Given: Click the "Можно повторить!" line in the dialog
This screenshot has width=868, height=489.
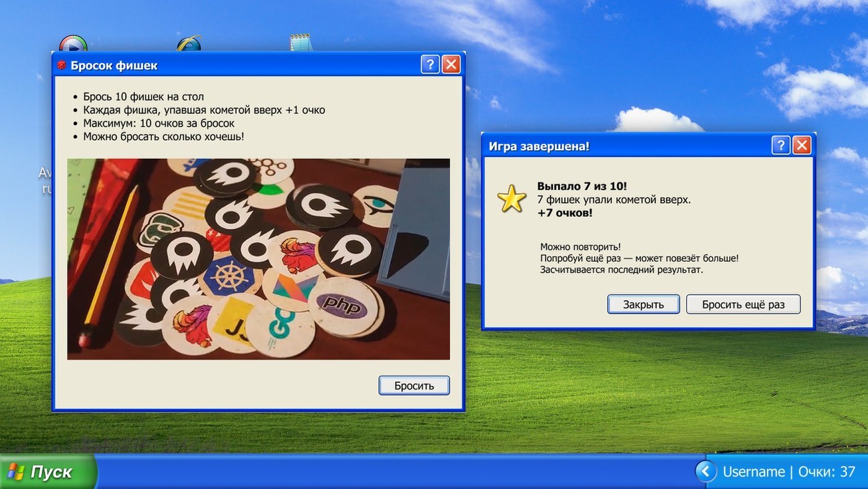Looking at the screenshot, I should click(x=580, y=247).
